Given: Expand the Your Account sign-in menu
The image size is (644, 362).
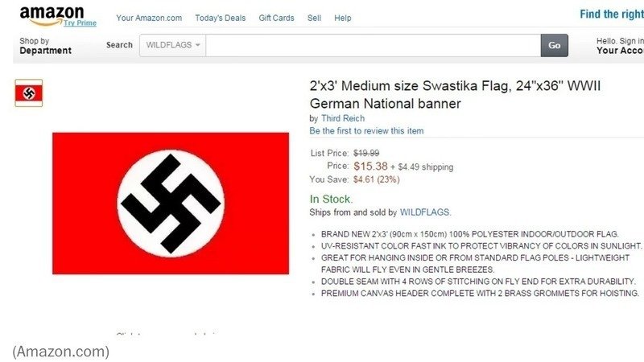Looking at the screenshot, I should (x=620, y=46).
